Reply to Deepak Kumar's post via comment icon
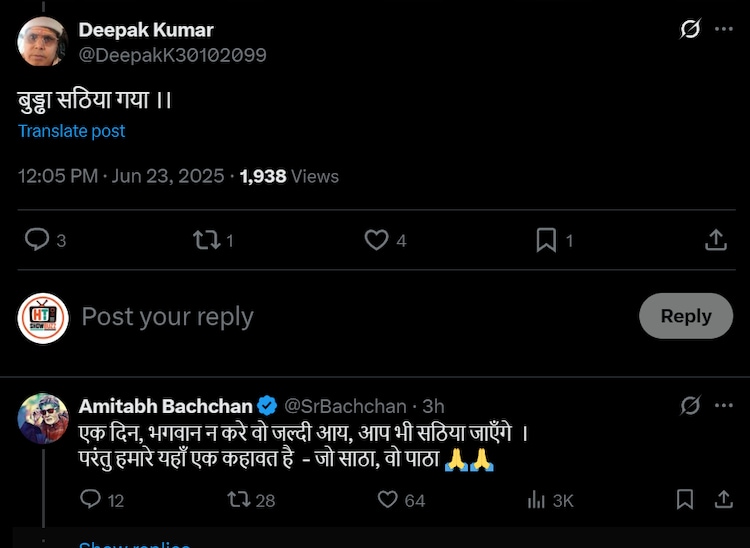The width and height of the screenshot is (750, 548). 37,240
